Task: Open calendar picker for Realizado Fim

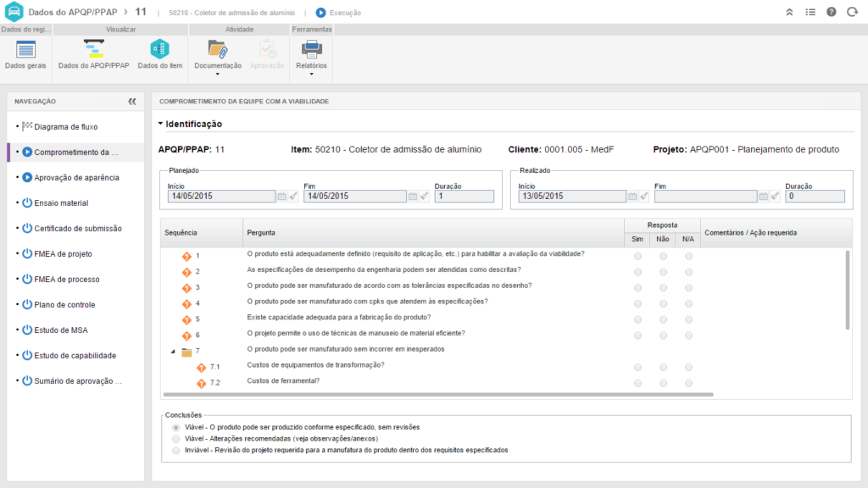Action: [765, 196]
